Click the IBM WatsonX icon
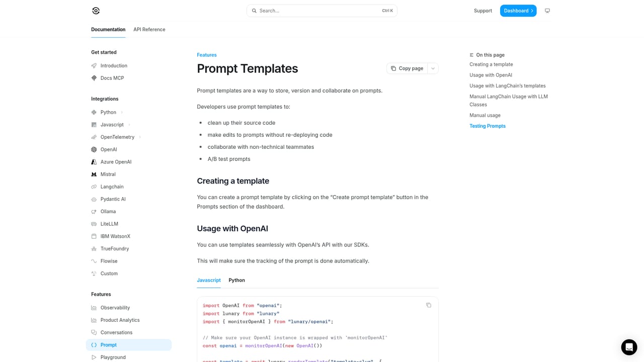This screenshot has width=644, height=362. (x=94, y=236)
